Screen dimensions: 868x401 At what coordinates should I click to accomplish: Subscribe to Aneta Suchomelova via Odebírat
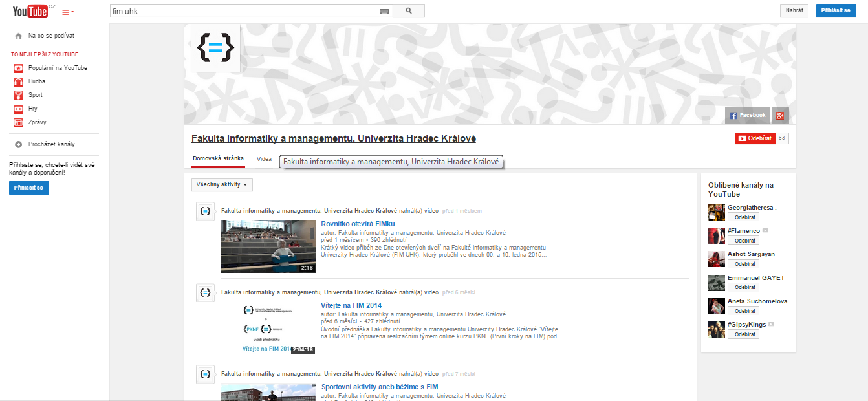743,310
